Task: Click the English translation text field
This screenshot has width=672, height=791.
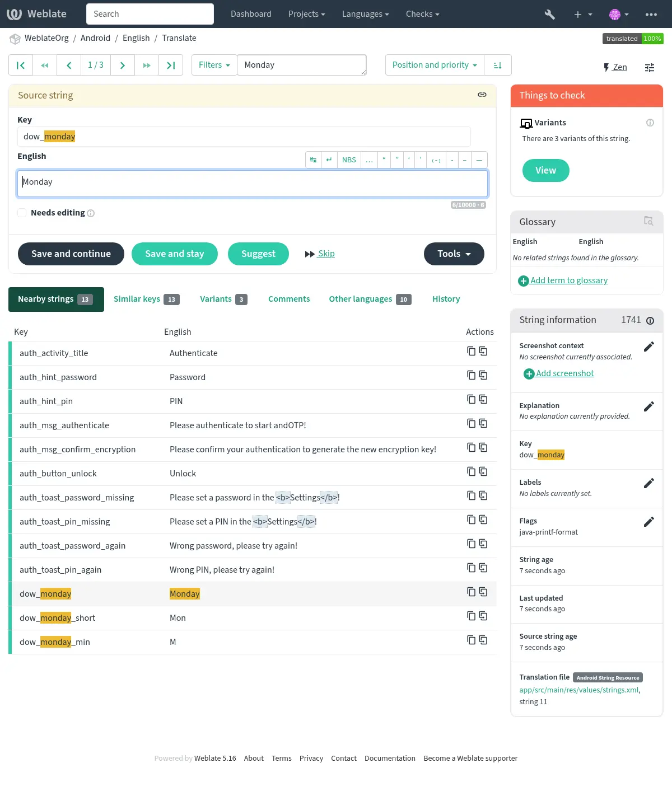Action: [x=252, y=184]
